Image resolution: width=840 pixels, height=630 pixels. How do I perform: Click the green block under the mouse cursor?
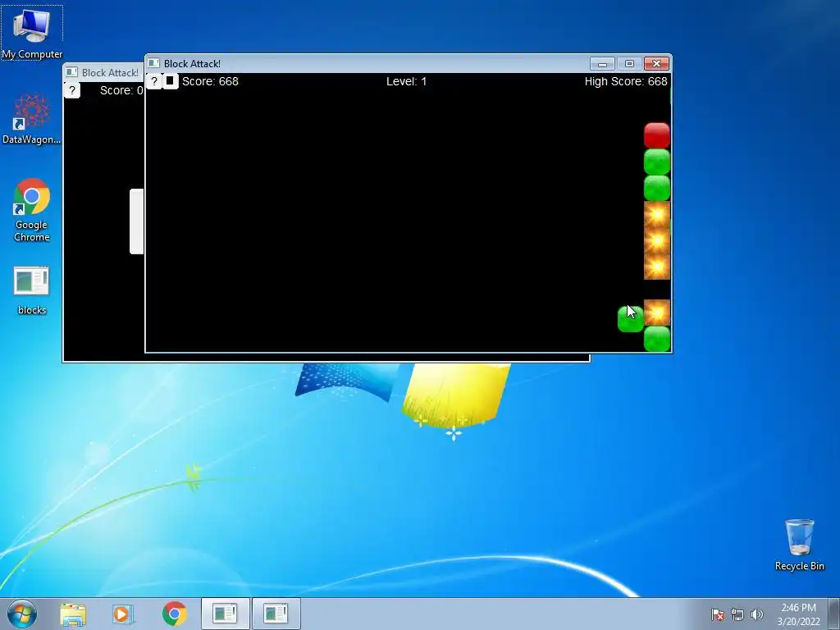(631, 319)
